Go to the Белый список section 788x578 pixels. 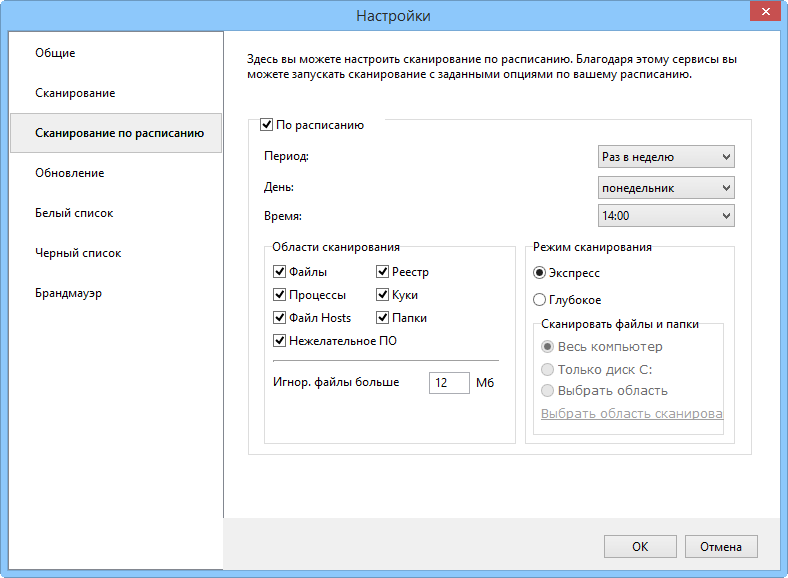pos(74,213)
